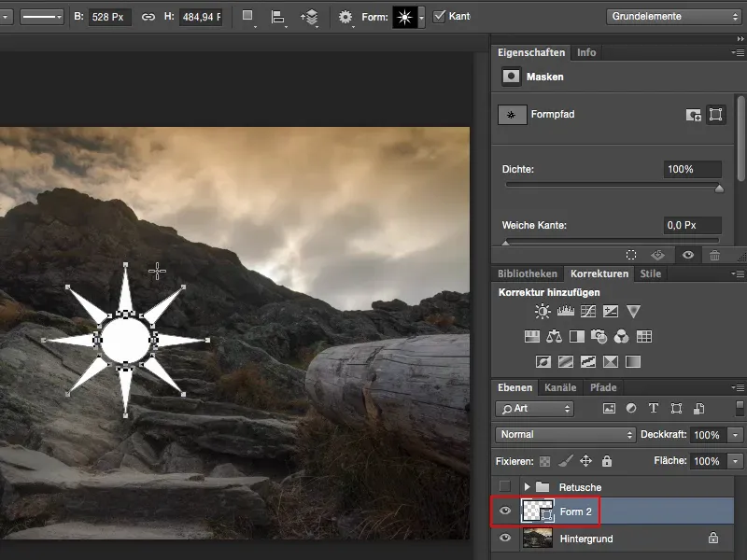Image resolution: width=747 pixels, height=560 pixels.
Task: Open the Grundelemente workspace dropdown
Action: [672, 17]
